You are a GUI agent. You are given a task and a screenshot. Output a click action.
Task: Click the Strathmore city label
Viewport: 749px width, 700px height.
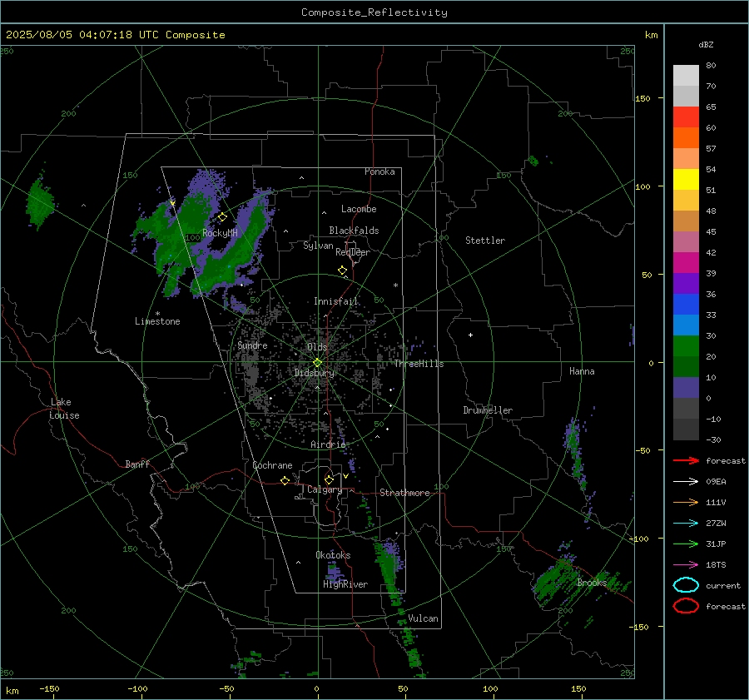coord(405,493)
